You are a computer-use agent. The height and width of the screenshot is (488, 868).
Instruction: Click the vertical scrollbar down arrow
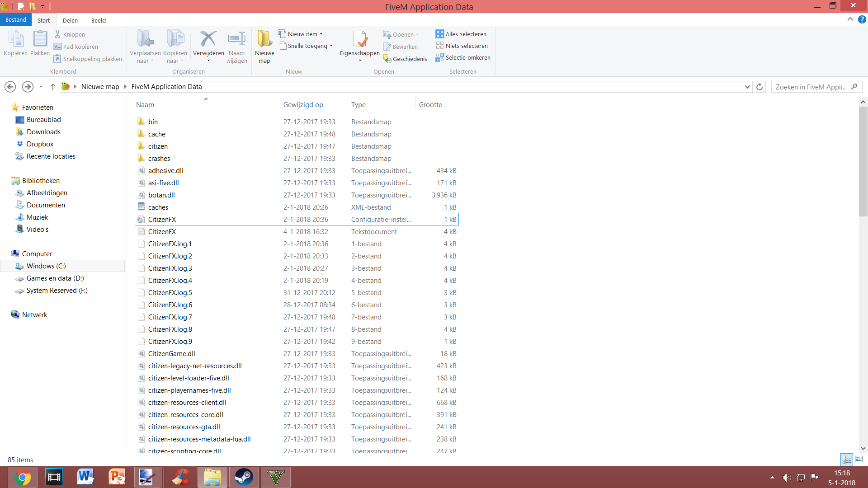point(863,448)
